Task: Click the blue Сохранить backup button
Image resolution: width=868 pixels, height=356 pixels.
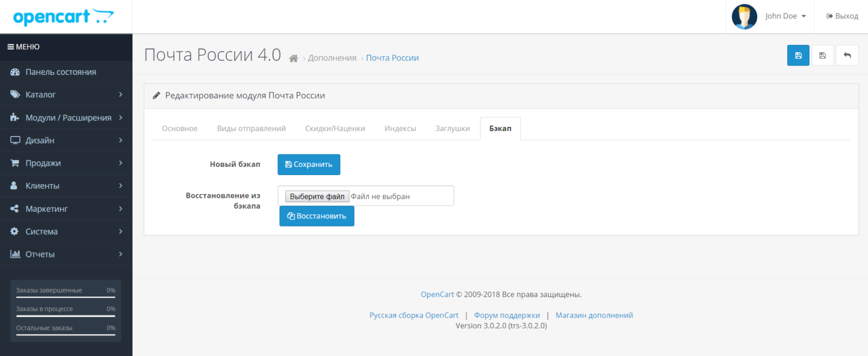Action: [x=309, y=165]
